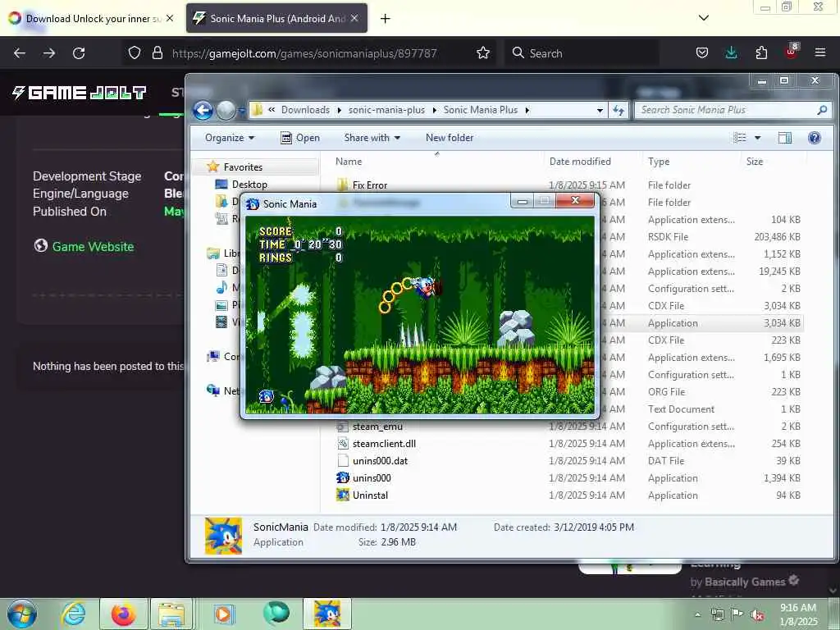Click Explorer back navigation arrow

tap(203, 111)
